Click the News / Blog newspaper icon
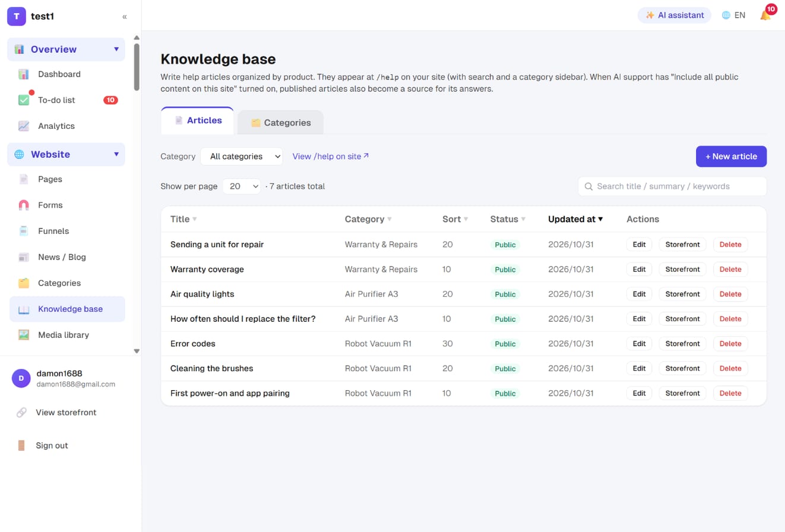Image resolution: width=785 pixels, height=532 pixels. 24,257
